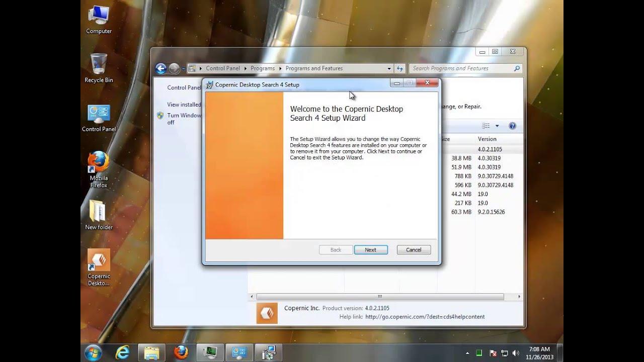Click Next in the Copernic Setup wizard
The height and width of the screenshot is (362, 644).
[371, 250]
